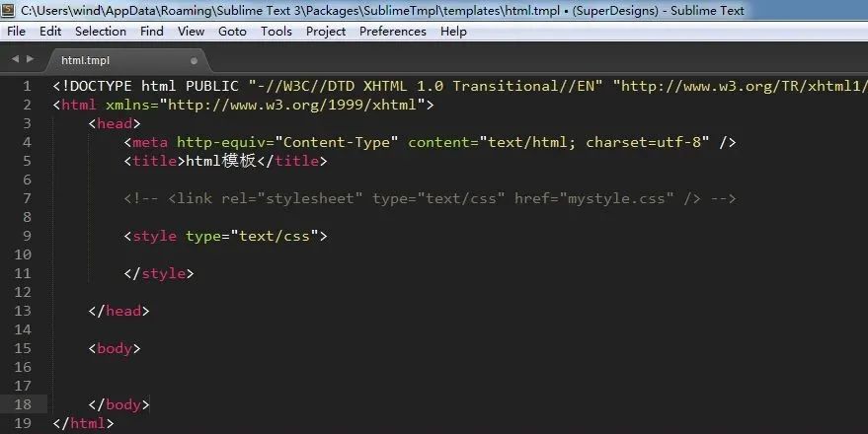Click line number 18 in gutter
The height and width of the screenshot is (434, 868).
[23, 404]
